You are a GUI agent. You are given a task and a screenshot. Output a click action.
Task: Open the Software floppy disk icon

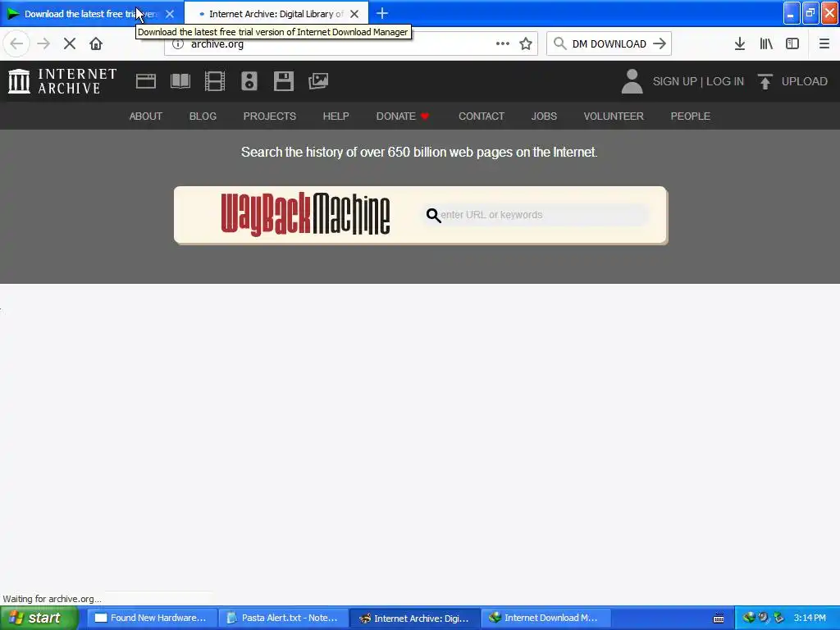tap(283, 81)
